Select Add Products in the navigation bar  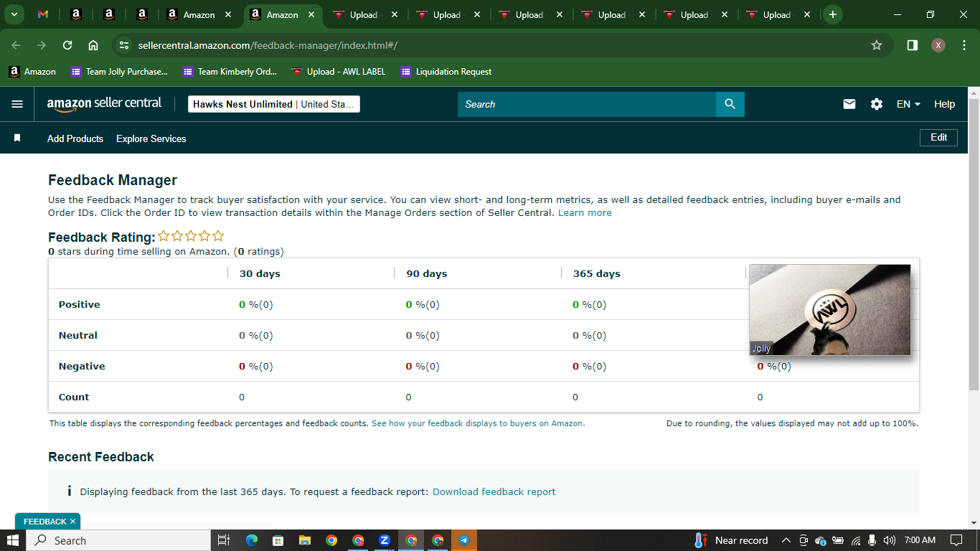point(75,138)
